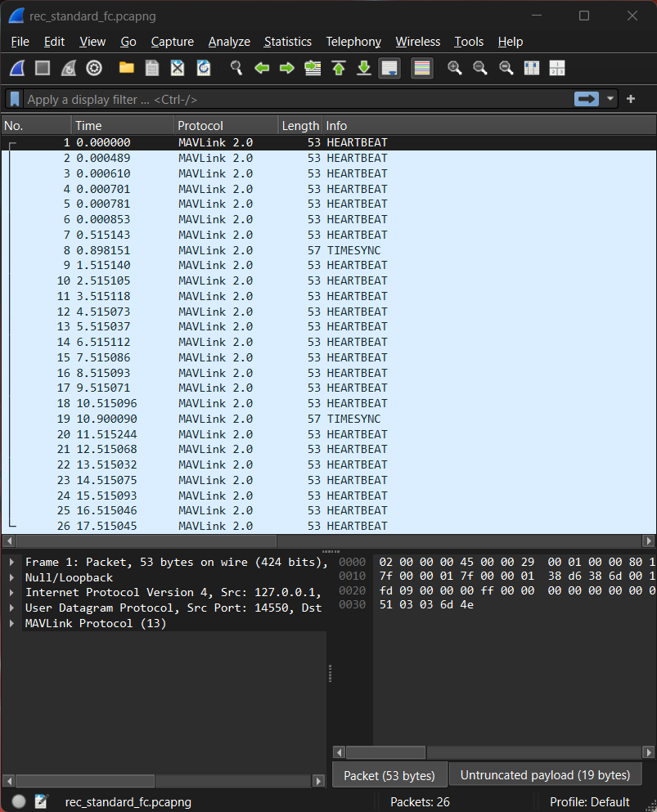Click the Find packet magnifier icon
The height and width of the screenshot is (812, 657).
[236, 69]
